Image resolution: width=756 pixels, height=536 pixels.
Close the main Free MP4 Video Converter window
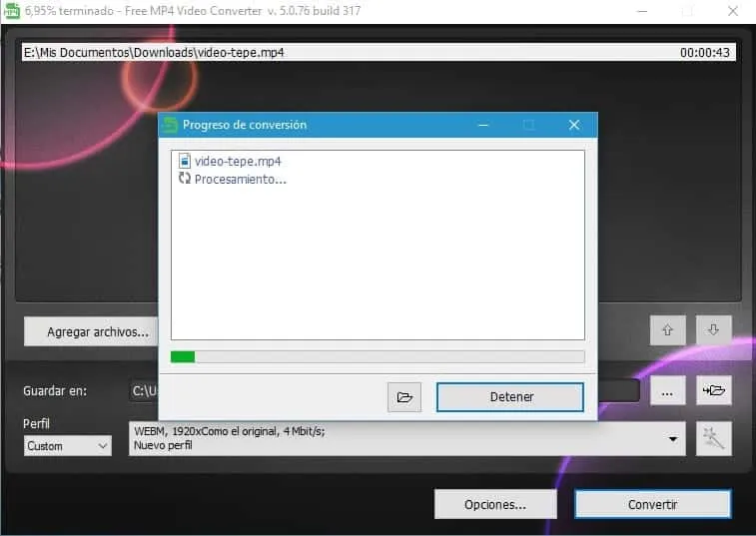[733, 11]
